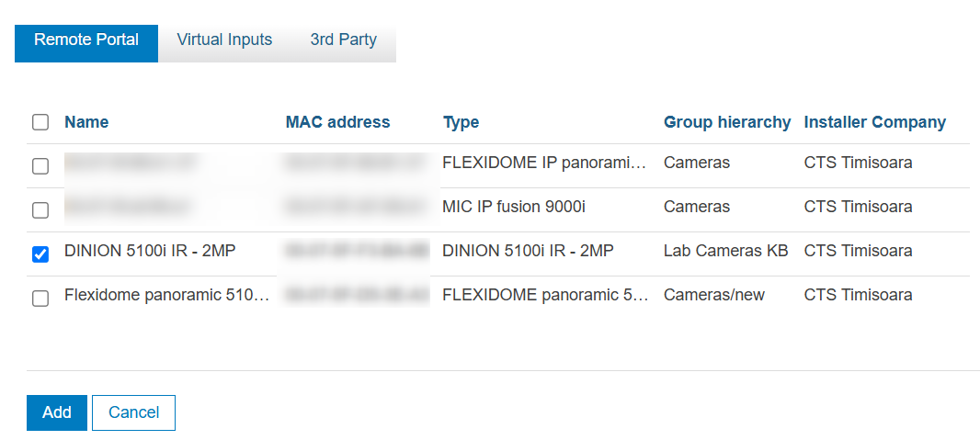Click the Flexidome panoramic name in Name column
This screenshot has height=440, width=980.
click(166, 295)
